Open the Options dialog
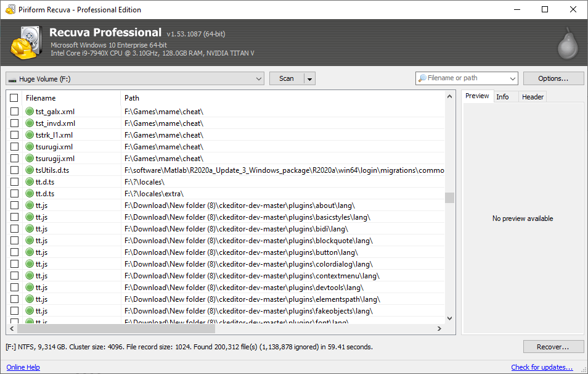This screenshot has height=374, width=588. 553,78
